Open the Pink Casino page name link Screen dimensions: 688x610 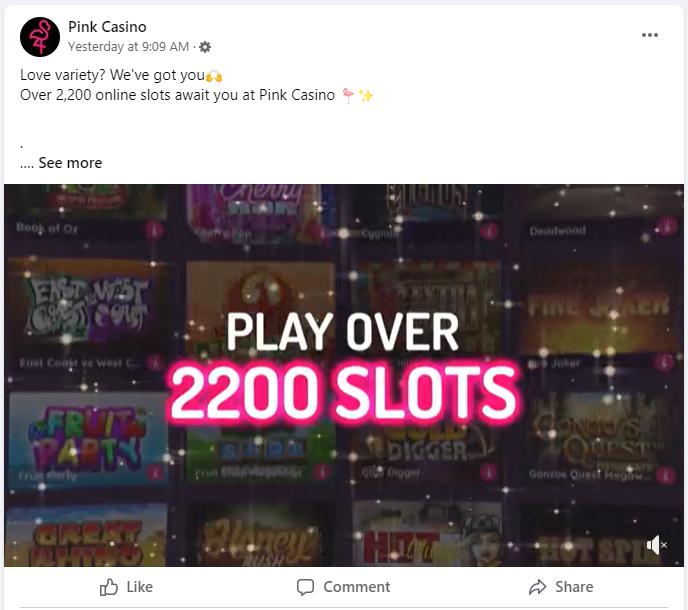[x=107, y=27]
